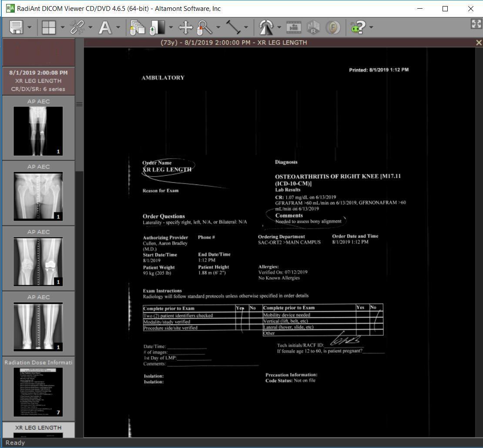
Task: Click the image fusion 'F' icon
Action: tap(333, 27)
